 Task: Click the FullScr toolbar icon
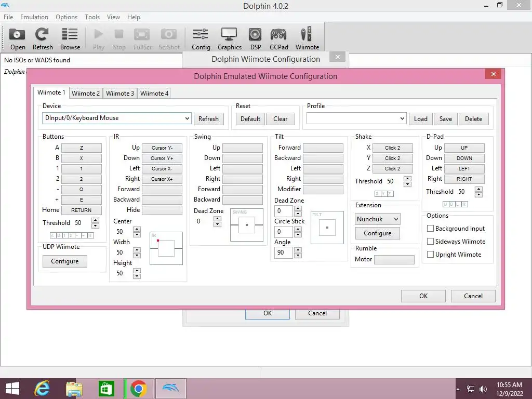[142, 38]
